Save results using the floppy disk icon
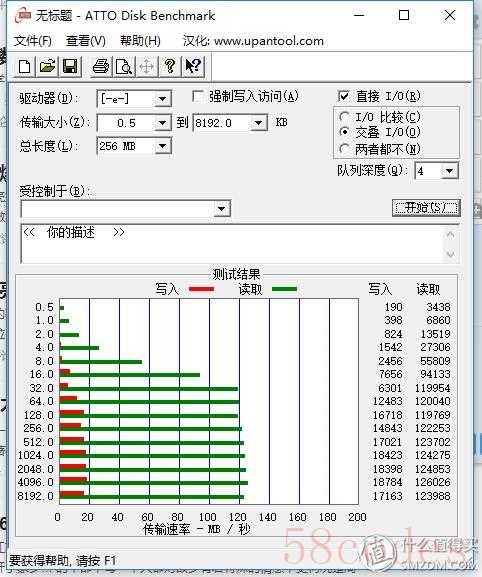 pyautogui.click(x=70, y=67)
